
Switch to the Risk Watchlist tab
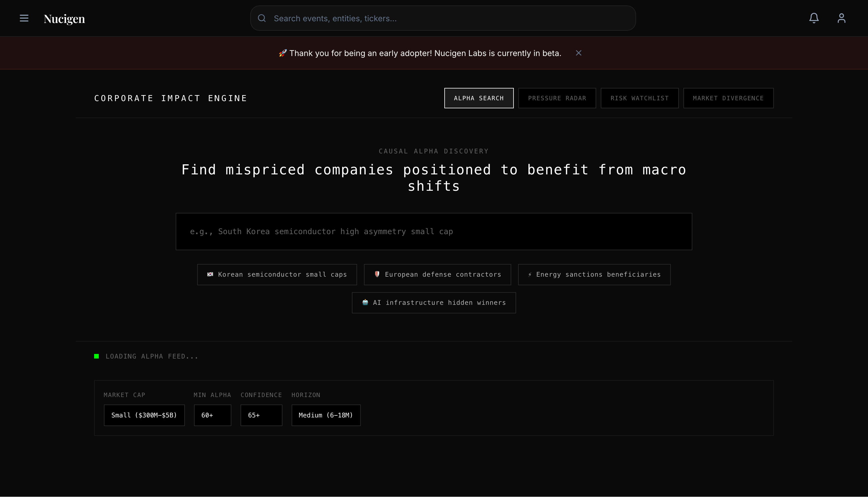click(640, 98)
